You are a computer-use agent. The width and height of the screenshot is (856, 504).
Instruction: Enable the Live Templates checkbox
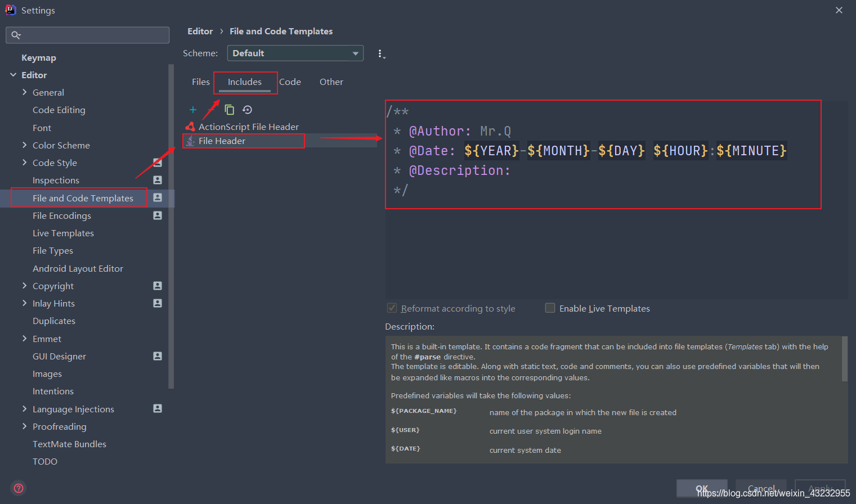(x=550, y=308)
